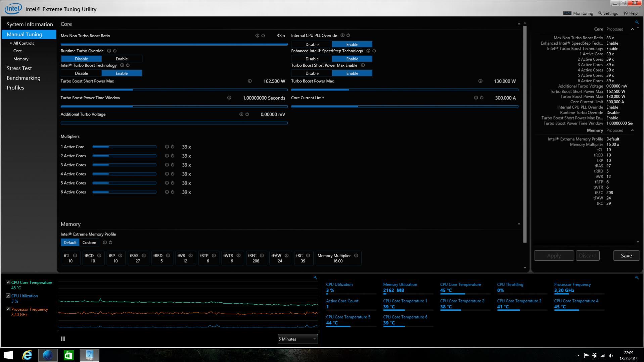The image size is (644, 362).
Task: Open Benchmarking page
Action: click(x=24, y=78)
